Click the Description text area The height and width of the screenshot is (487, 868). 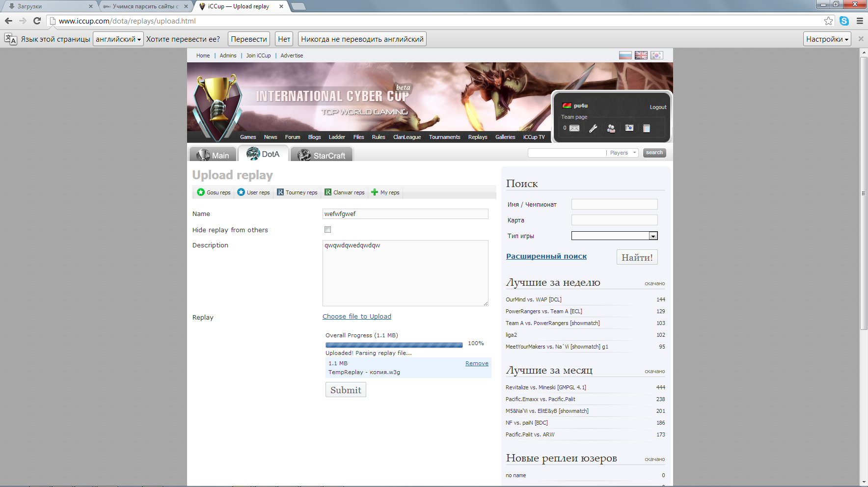tap(406, 273)
